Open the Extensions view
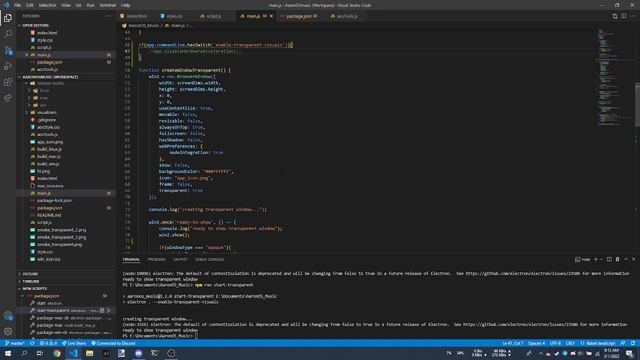The image size is (640, 360). coord(8,82)
